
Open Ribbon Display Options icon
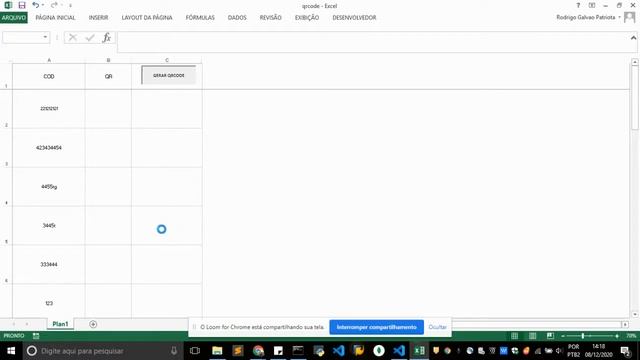coord(592,5)
